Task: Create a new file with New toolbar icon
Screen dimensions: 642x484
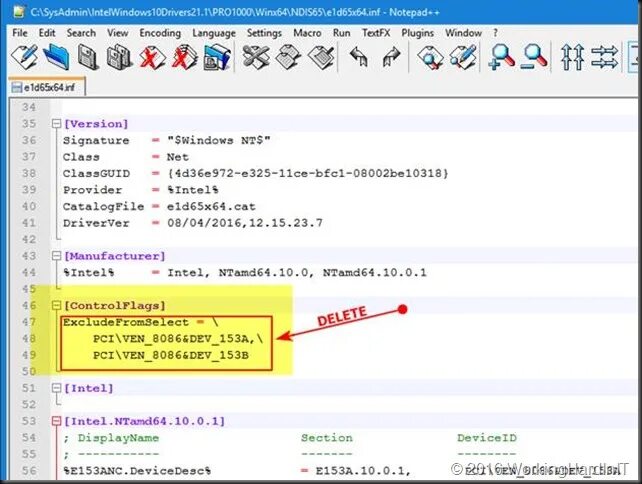Action: [25, 57]
